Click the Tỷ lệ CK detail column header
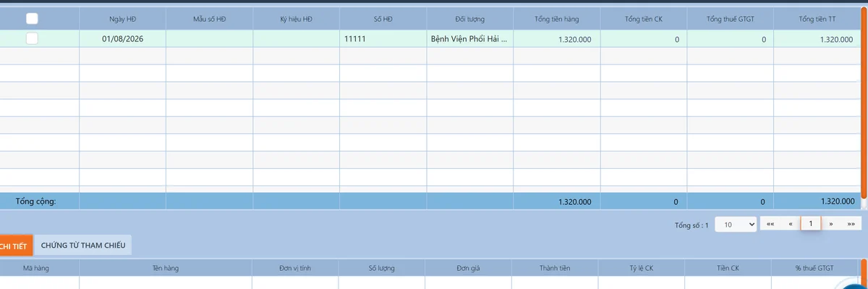This screenshot has width=868, height=289. coord(641,268)
